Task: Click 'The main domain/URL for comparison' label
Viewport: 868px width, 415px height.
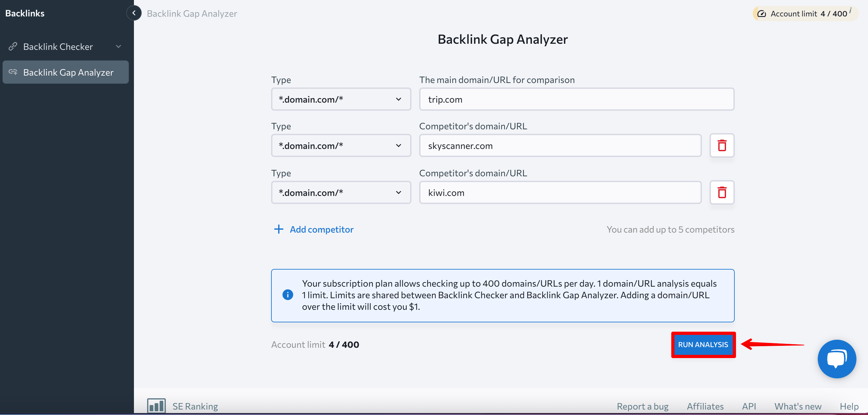Action: tap(497, 80)
